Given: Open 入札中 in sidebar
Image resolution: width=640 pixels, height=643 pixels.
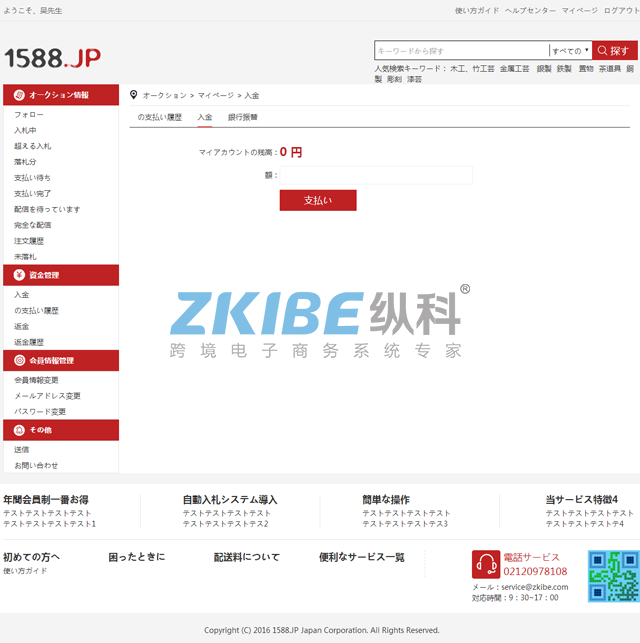Looking at the screenshot, I should click(x=25, y=130).
